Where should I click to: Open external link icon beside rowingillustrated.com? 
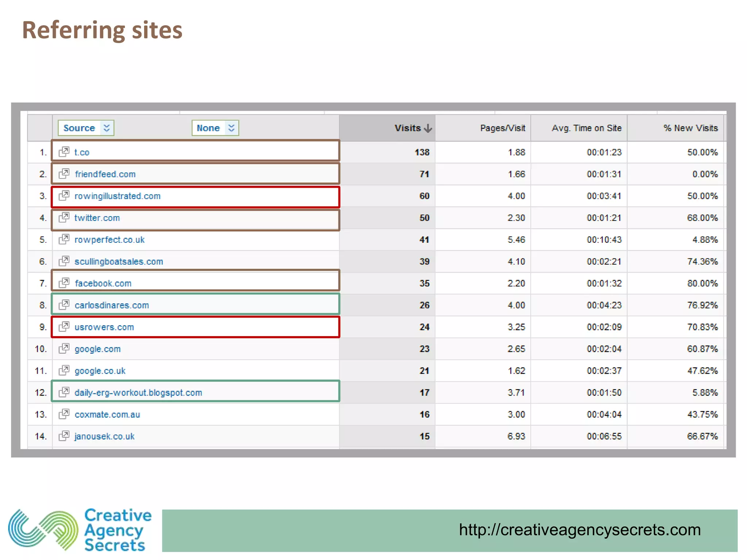(x=64, y=195)
